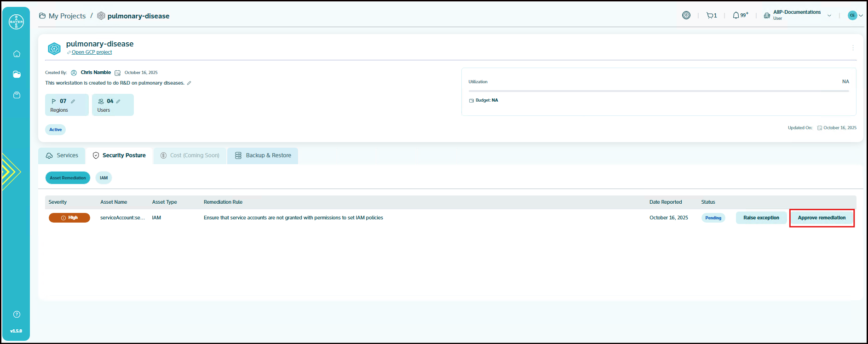Select the Asset Remediation filter pill
The height and width of the screenshot is (344, 868).
click(x=68, y=178)
